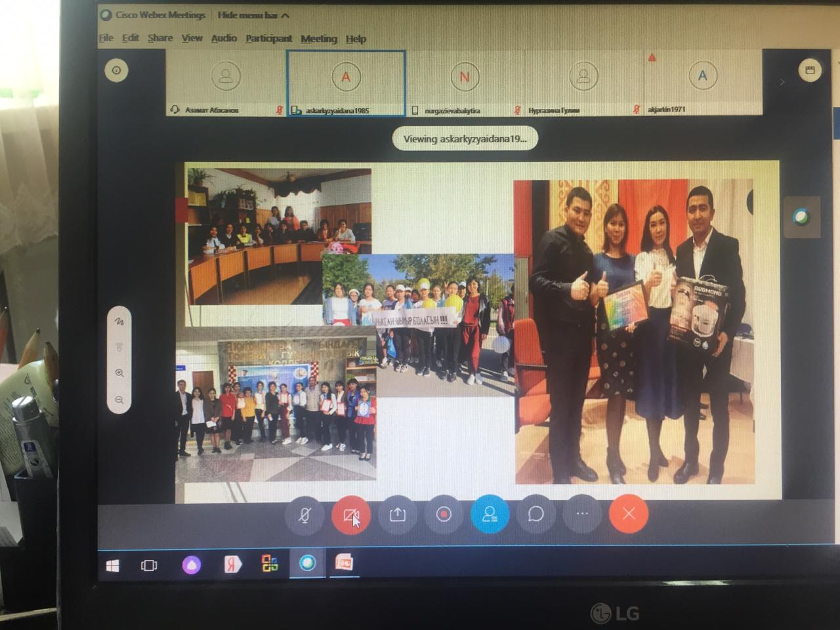Change layout using top right icon
Viewport: 840px width, 630px height.
click(x=810, y=70)
